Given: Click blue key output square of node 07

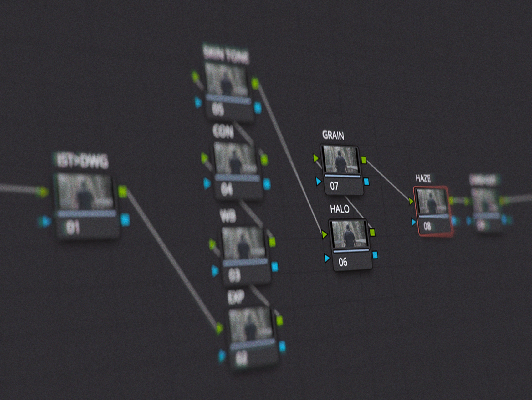Looking at the screenshot, I should click(366, 182).
